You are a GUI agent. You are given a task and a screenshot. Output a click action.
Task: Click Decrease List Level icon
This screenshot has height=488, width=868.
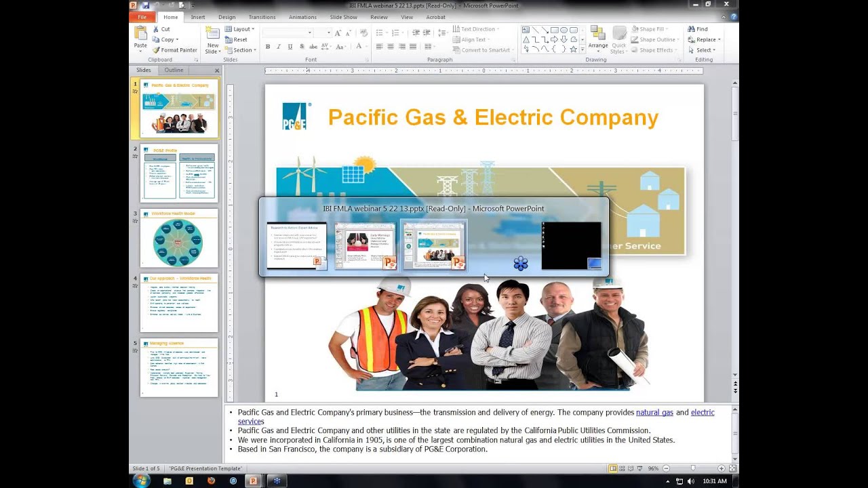[x=416, y=33]
